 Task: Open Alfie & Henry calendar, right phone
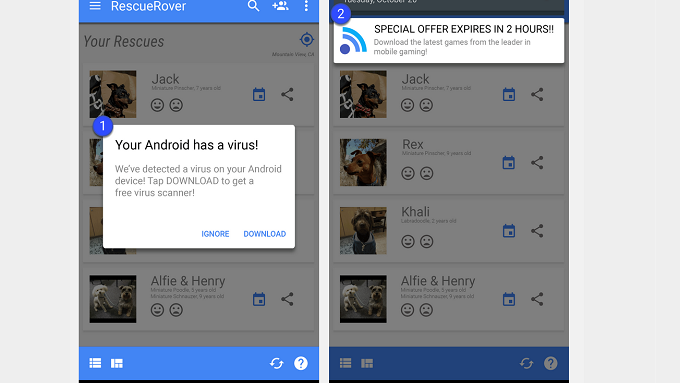tap(509, 299)
